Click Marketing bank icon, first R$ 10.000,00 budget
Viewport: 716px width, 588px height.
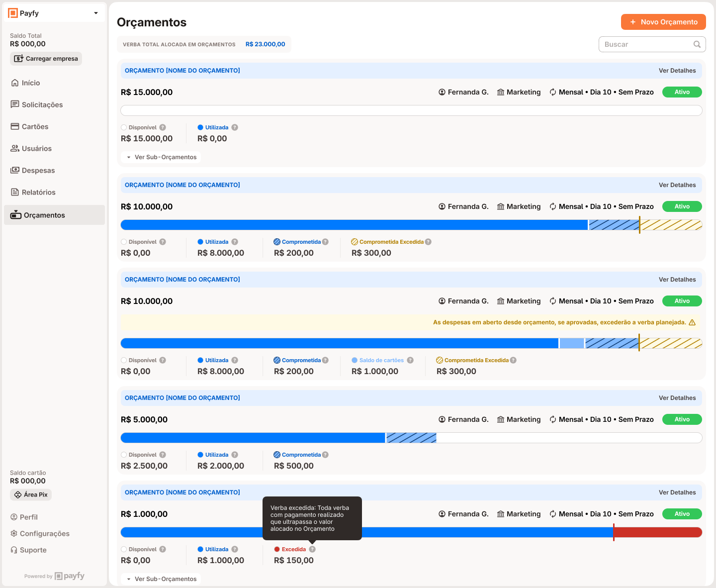click(x=501, y=206)
